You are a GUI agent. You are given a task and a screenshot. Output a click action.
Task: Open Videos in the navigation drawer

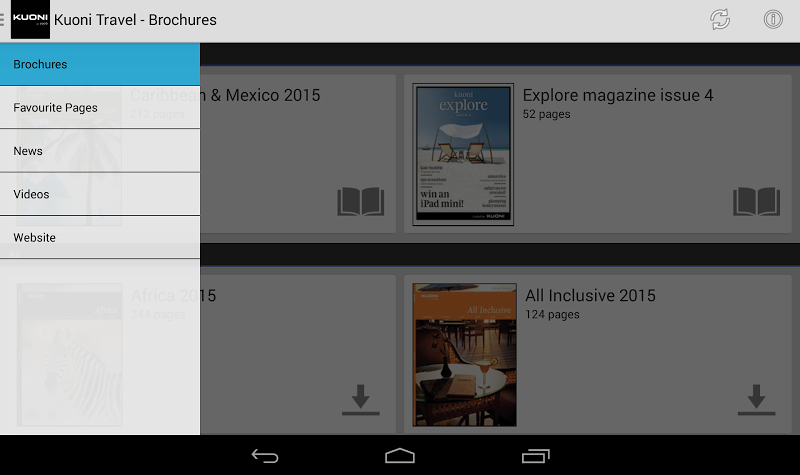[x=100, y=194]
